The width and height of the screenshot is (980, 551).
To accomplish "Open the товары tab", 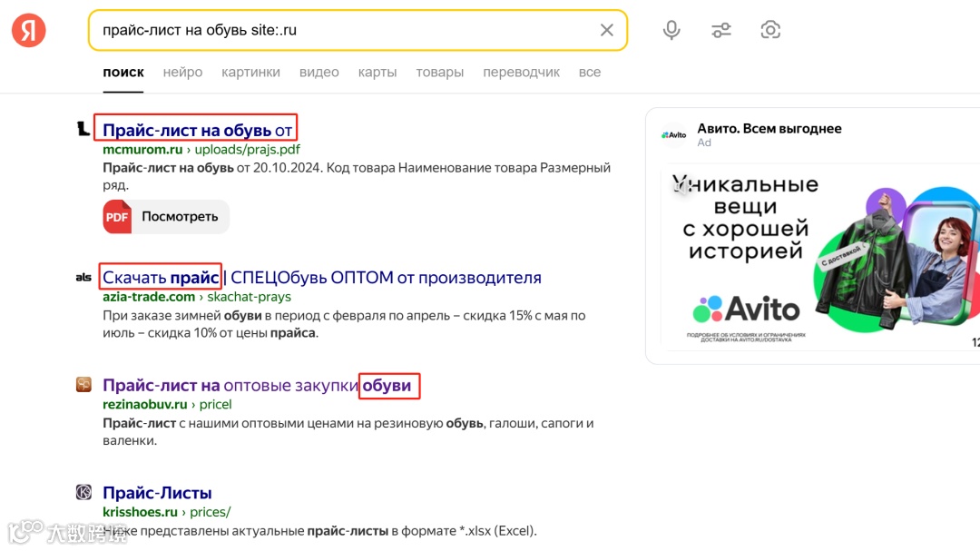I will pos(440,73).
